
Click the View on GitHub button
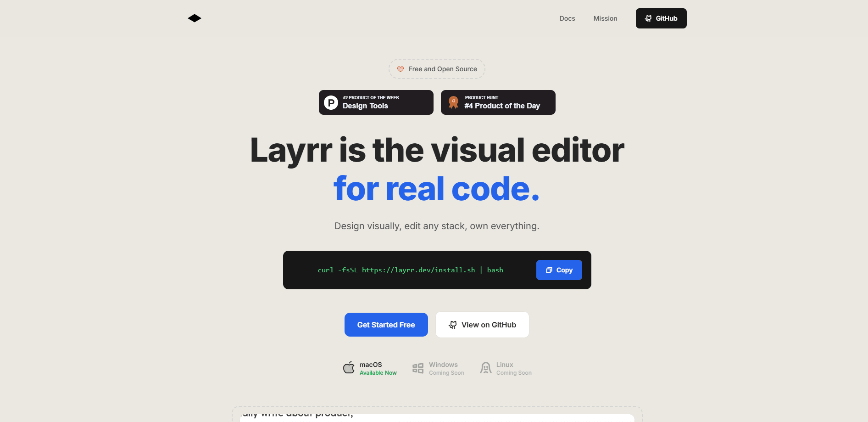point(482,325)
